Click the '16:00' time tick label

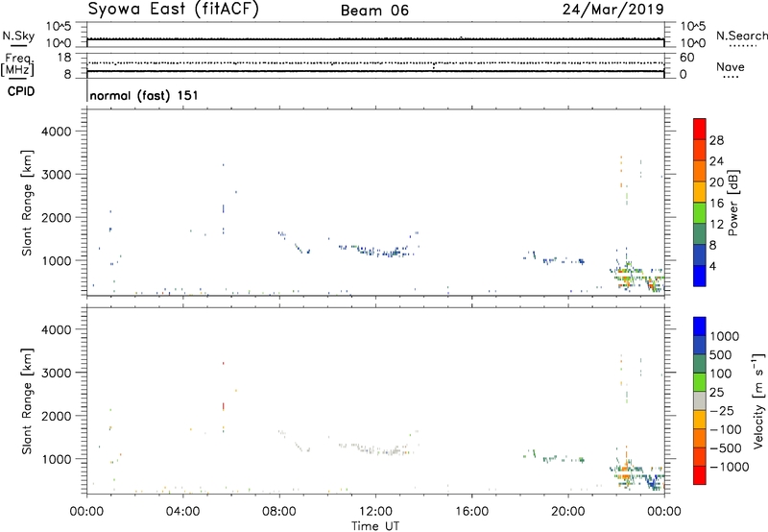471,512
